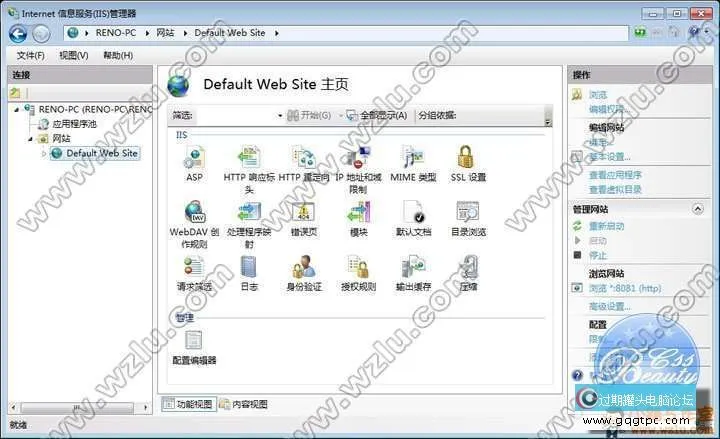This screenshot has height=439, width=720.
Task: Collapse the RENO-PC server node
Action: [x=17, y=110]
